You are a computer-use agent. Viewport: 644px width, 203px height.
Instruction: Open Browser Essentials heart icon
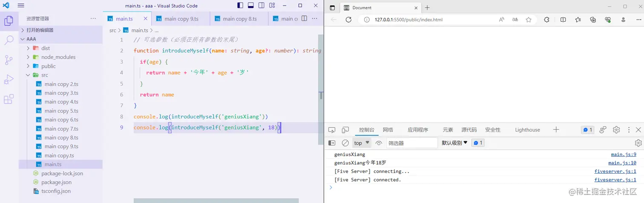(608, 20)
